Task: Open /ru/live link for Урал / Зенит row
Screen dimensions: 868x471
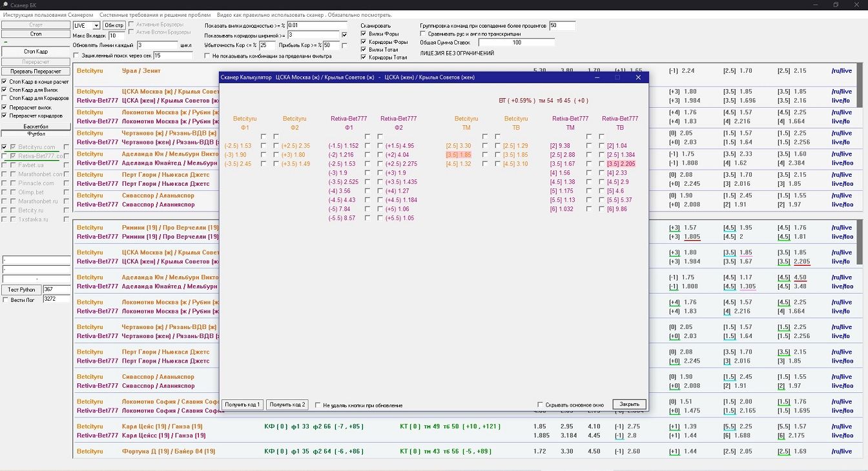Action: pos(842,70)
